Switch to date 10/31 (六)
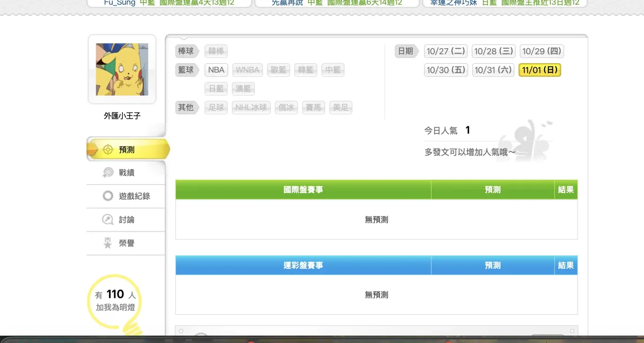 click(494, 70)
